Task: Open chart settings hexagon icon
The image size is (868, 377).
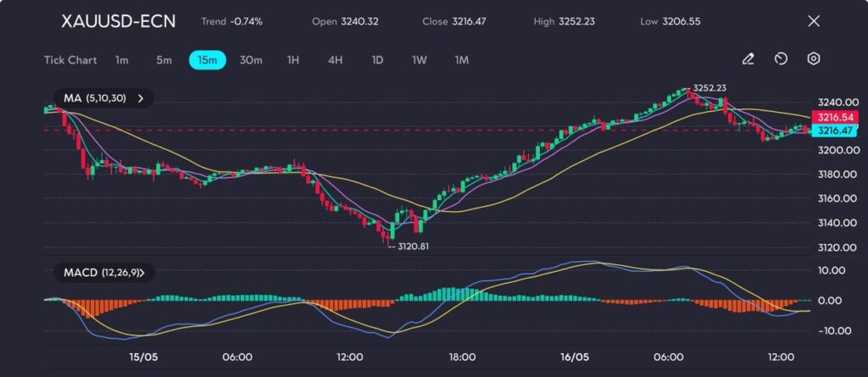Action: point(813,59)
